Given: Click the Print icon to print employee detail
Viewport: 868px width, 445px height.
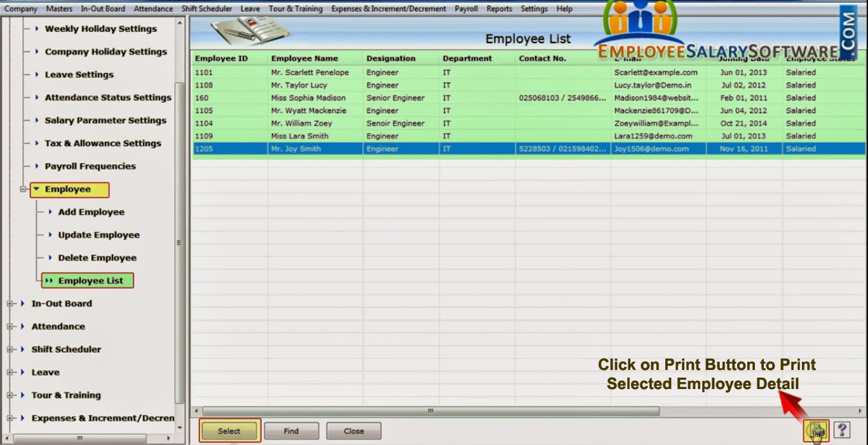Looking at the screenshot, I should click(817, 430).
